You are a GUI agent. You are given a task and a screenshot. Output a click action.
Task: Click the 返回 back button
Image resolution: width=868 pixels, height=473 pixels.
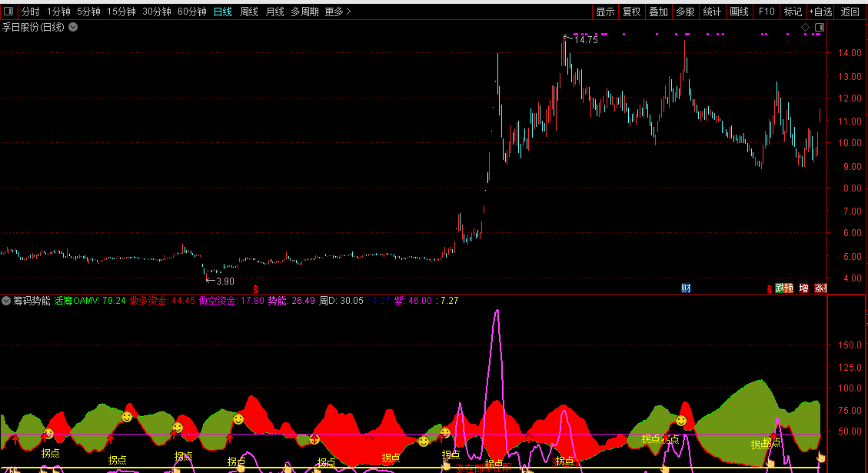pyautogui.click(x=850, y=12)
